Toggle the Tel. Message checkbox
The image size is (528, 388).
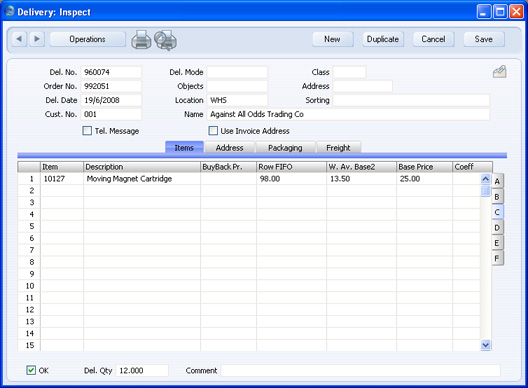click(x=87, y=131)
